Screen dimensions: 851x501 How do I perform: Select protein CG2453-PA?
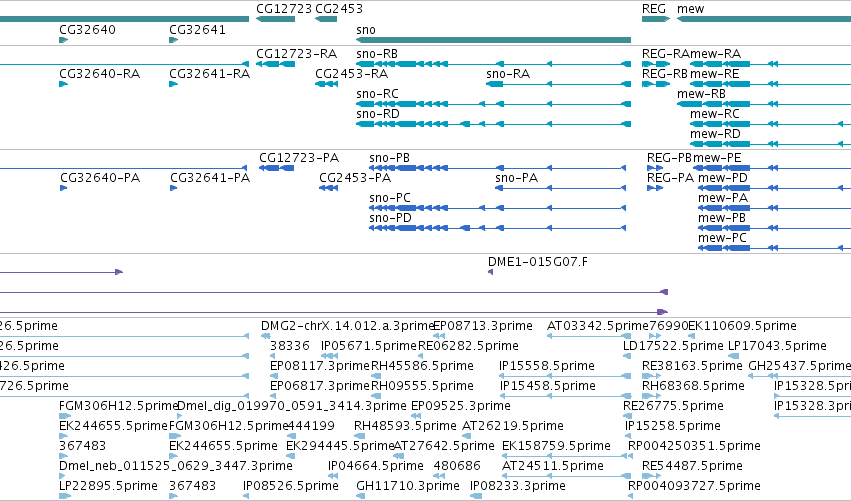click(x=355, y=178)
